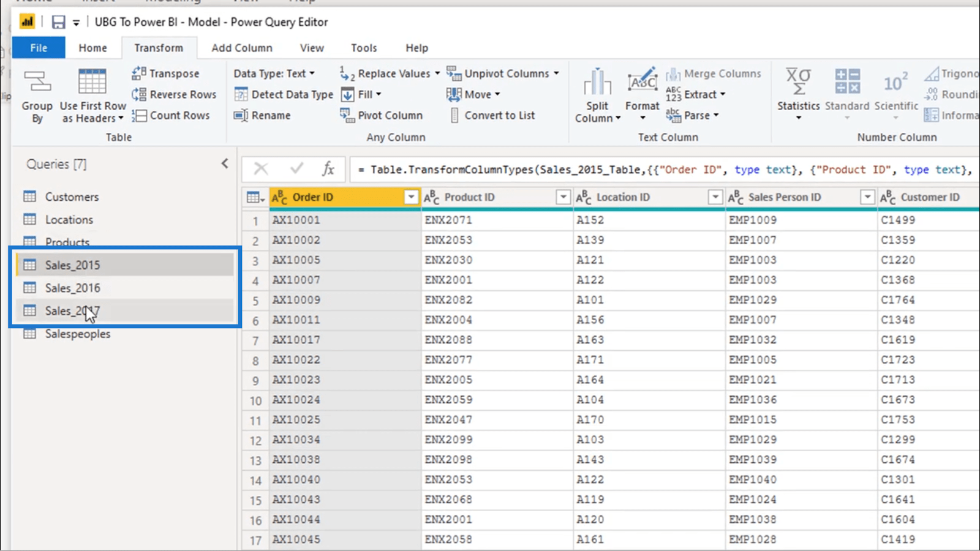
Task: Select row number 1 in the grid
Action: (x=255, y=220)
